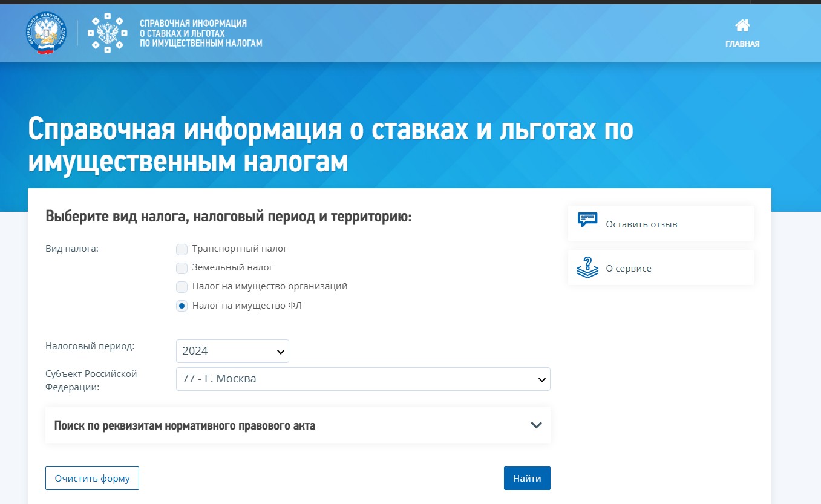Click the Вид налога label text

pos(71,248)
